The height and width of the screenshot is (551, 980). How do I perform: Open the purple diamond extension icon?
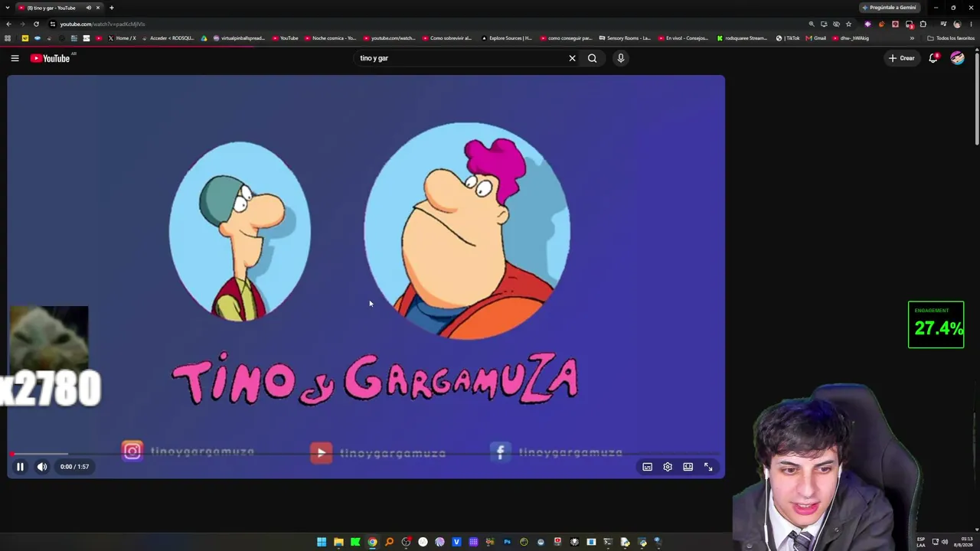867,24
